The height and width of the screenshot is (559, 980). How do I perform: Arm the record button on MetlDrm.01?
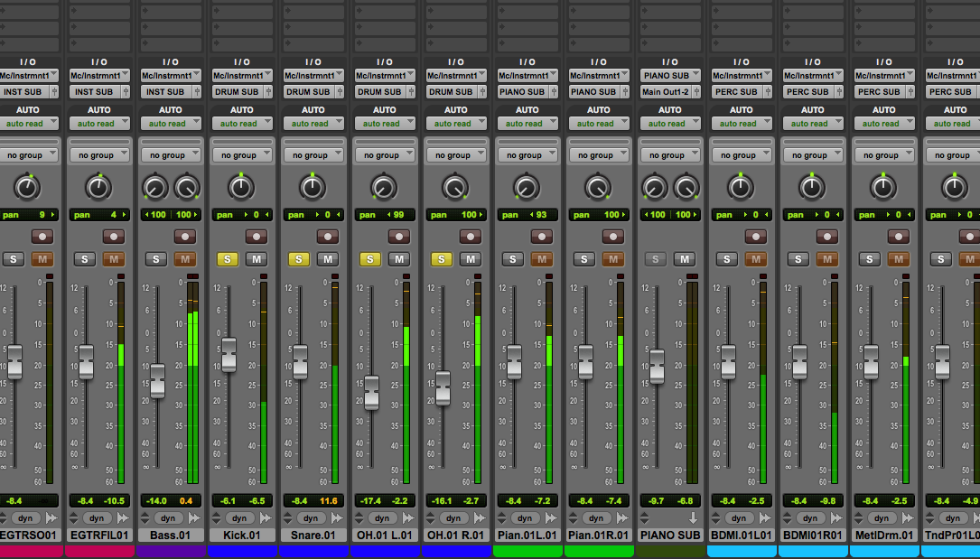point(898,237)
